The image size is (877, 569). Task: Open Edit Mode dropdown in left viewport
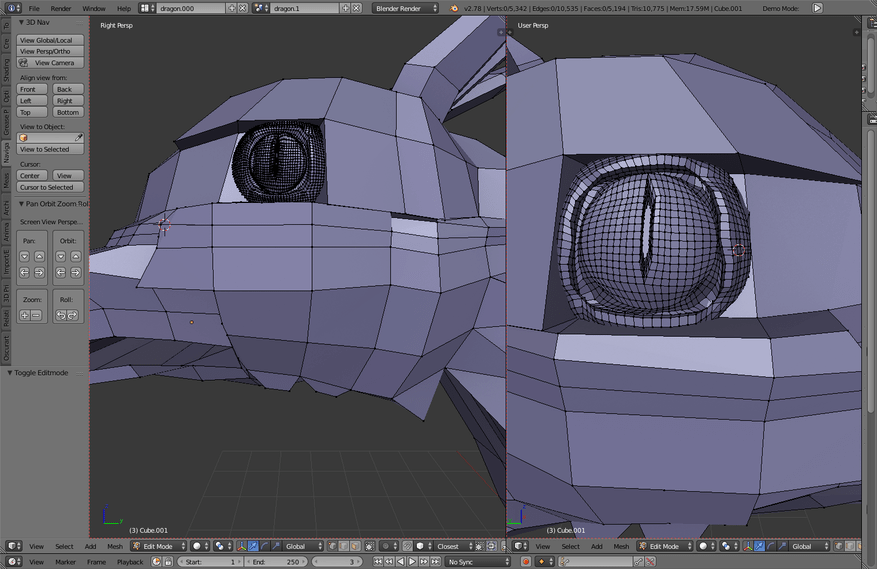(x=160, y=546)
